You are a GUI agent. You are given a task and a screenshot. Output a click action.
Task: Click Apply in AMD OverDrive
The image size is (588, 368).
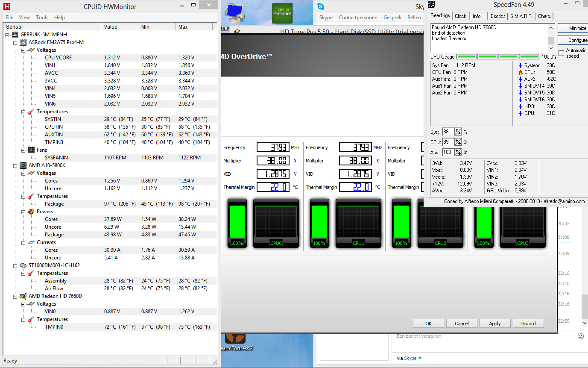[x=495, y=324]
